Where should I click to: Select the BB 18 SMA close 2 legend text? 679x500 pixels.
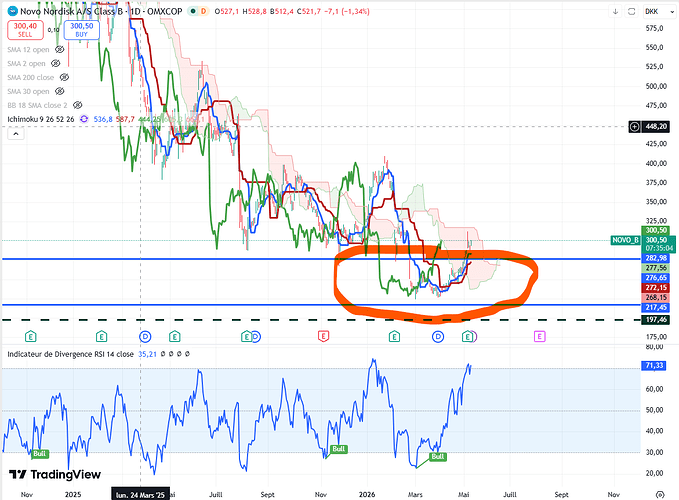point(37,105)
